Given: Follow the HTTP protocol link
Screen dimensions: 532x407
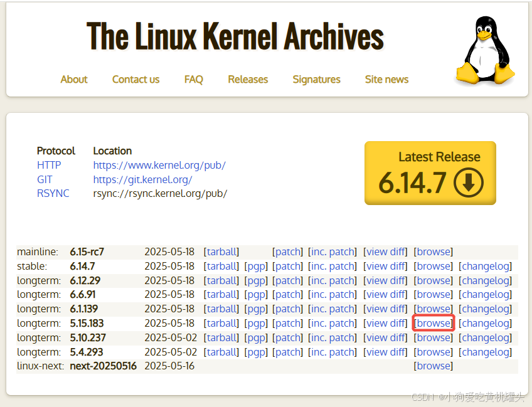Looking at the screenshot, I should (x=49, y=165).
